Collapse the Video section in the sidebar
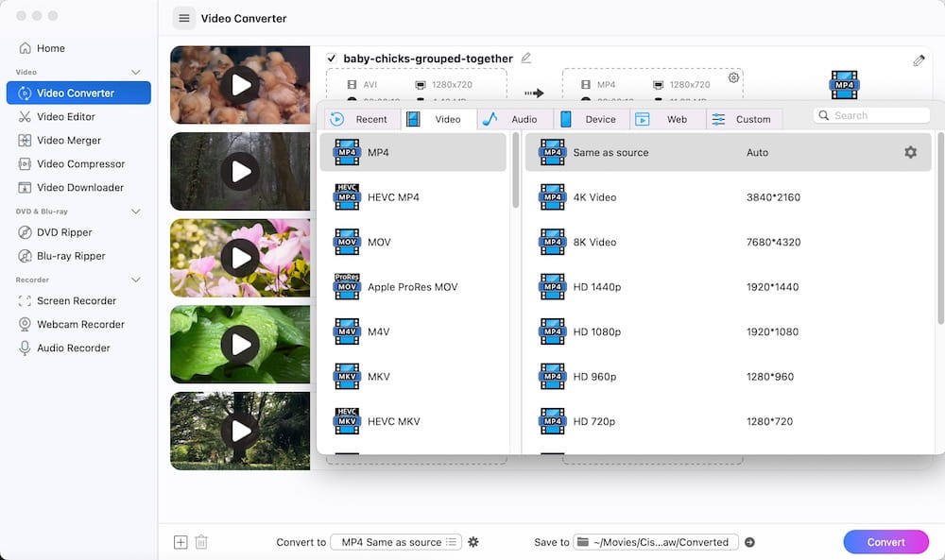The height and width of the screenshot is (560, 945). pos(135,73)
